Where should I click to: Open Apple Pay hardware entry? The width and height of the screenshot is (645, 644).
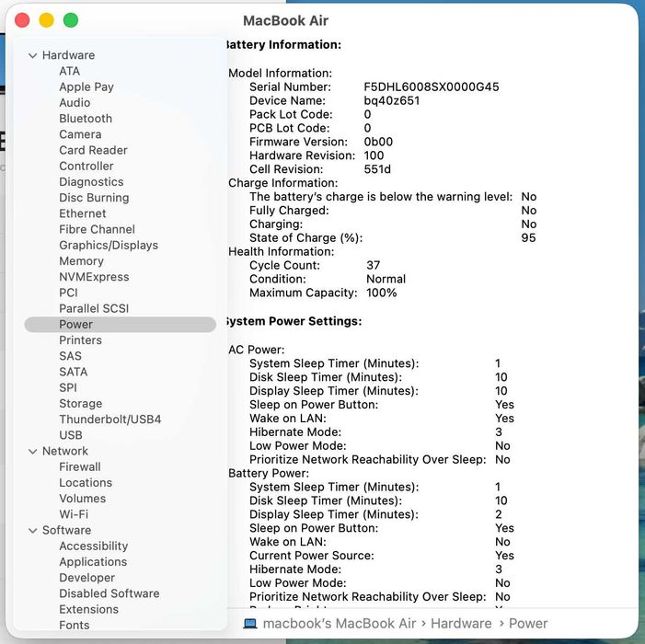coord(86,87)
